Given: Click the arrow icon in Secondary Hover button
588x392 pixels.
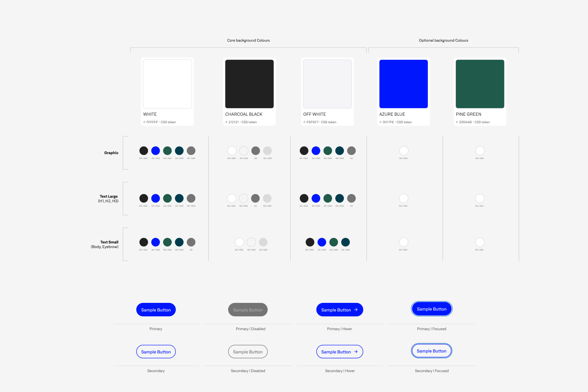Looking at the screenshot, I should click(x=356, y=352).
